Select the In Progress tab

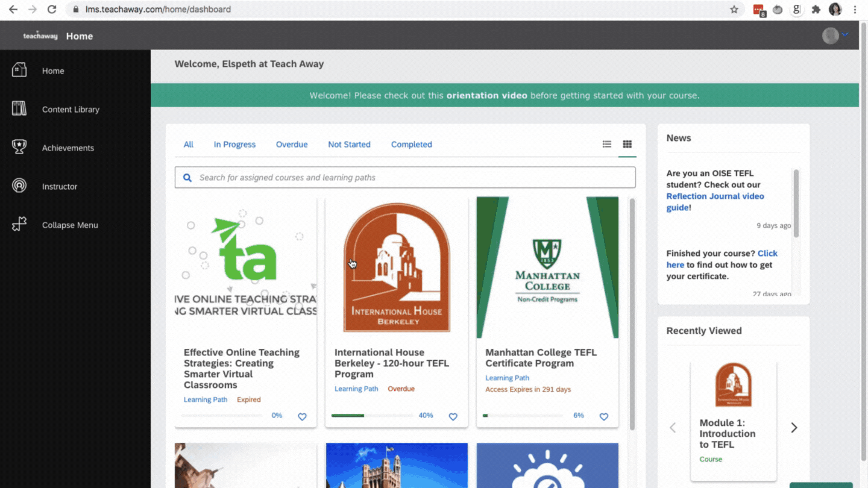[234, 145]
